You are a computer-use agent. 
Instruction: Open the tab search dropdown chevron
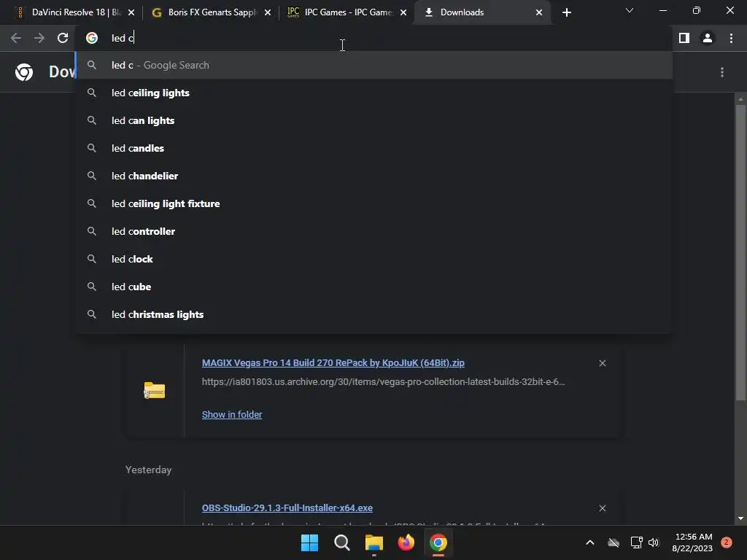tap(630, 10)
